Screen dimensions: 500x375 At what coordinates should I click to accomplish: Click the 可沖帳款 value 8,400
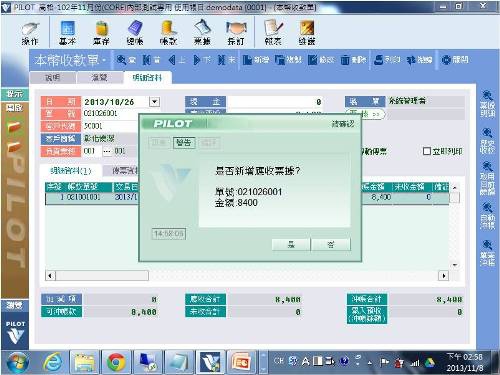tap(120, 312)
